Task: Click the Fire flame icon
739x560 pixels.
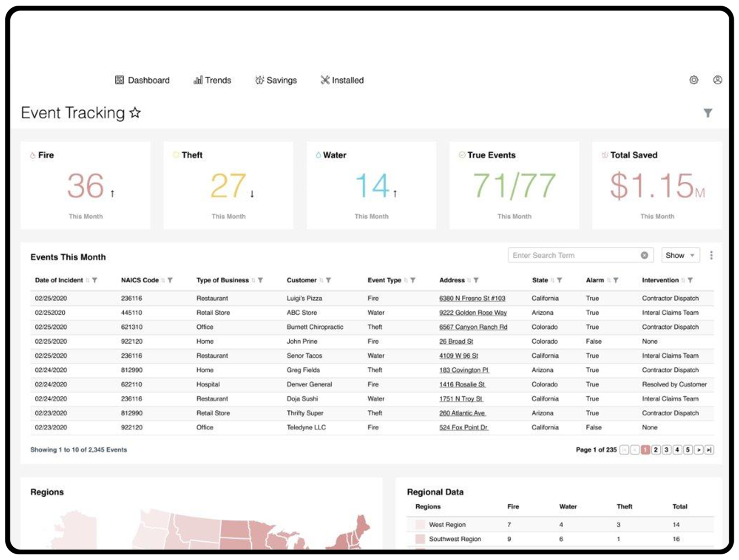Action: tap(33, 155)
